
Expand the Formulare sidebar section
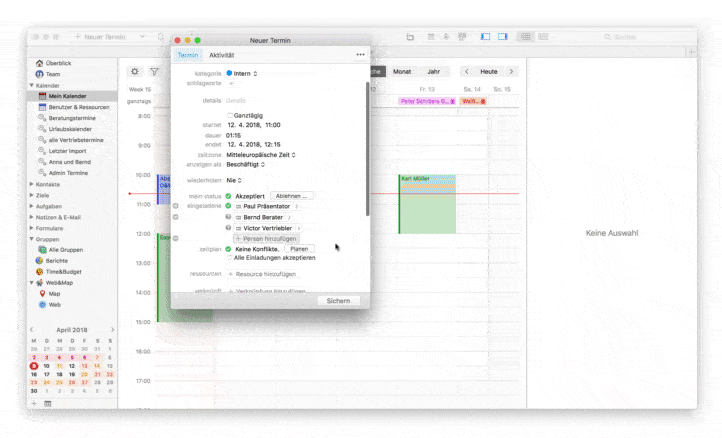[31, 228]
